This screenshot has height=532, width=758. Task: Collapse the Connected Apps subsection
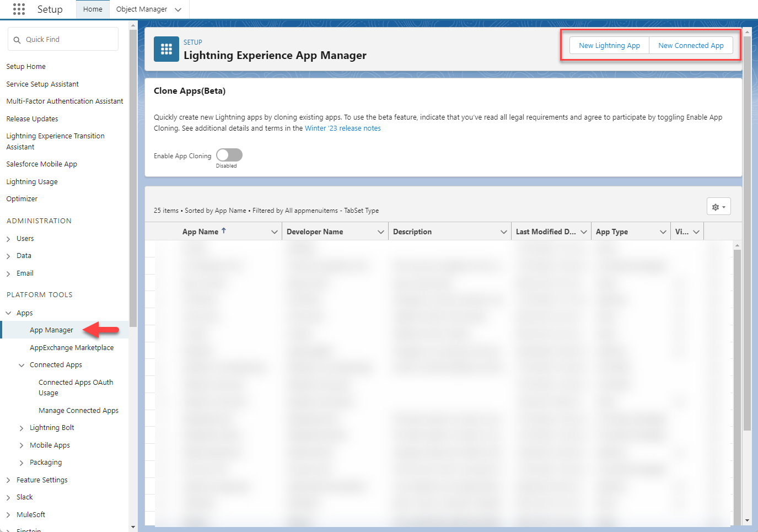(x=21, y=366)
